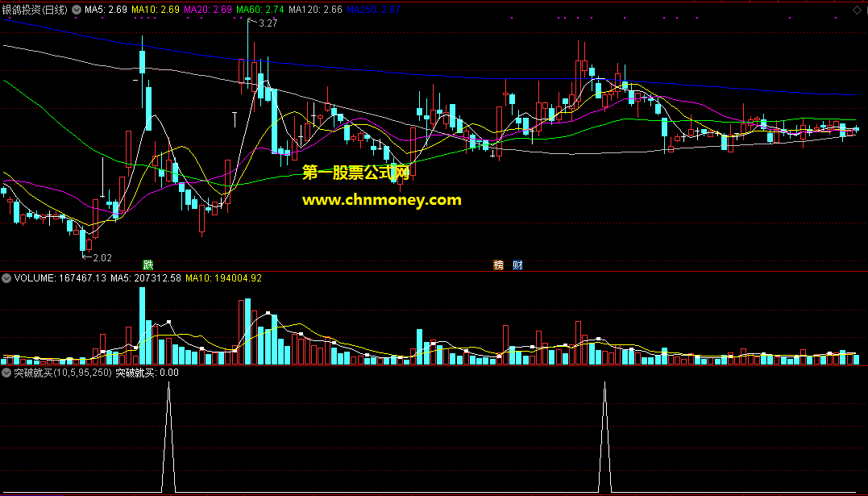Click the volume MA10: 194004.92 label
Screen dimensions: 868x496
click(223, 278)
